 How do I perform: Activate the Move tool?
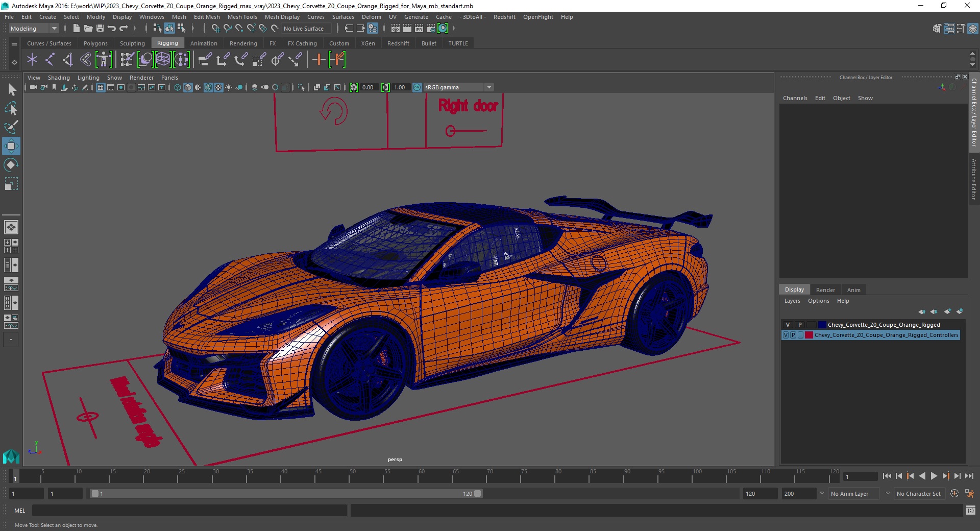pos(11,146)
